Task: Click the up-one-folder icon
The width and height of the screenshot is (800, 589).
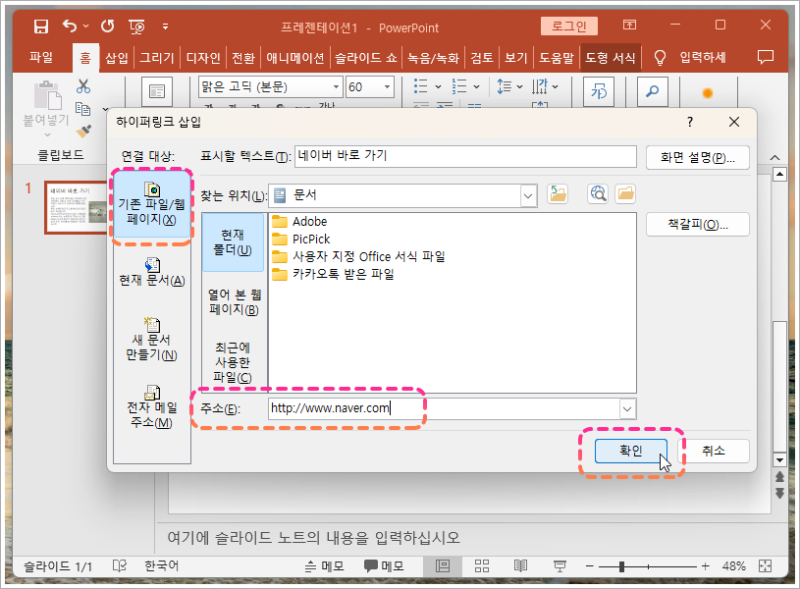Action: pyautogui.click(x=558, y=194)
